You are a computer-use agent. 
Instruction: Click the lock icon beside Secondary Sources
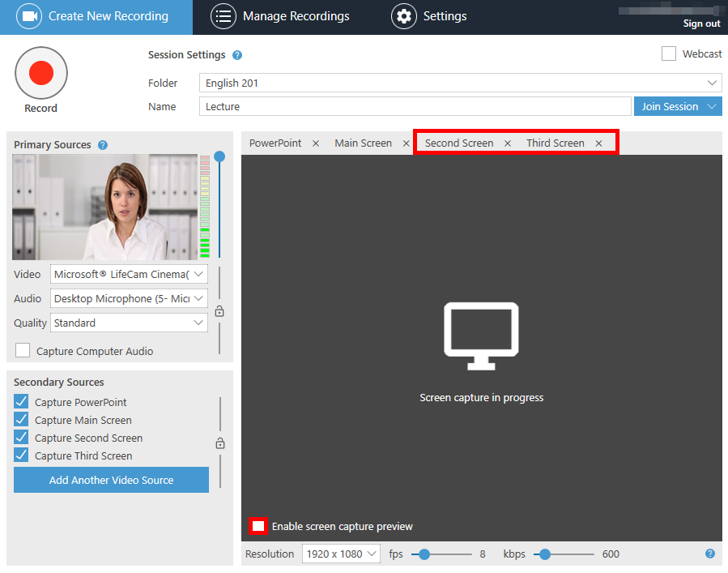[218, 444]
